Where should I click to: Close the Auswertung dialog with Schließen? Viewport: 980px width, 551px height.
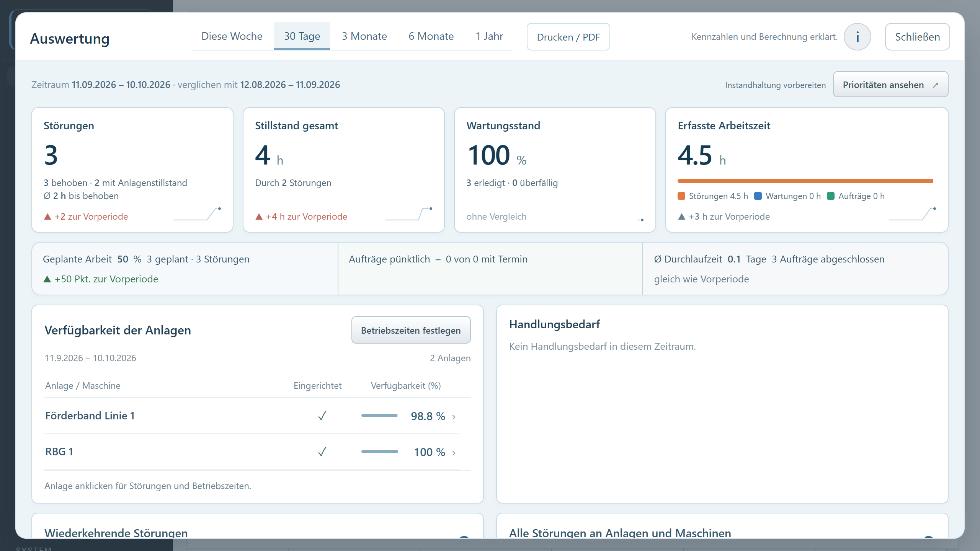pos(917,37)
